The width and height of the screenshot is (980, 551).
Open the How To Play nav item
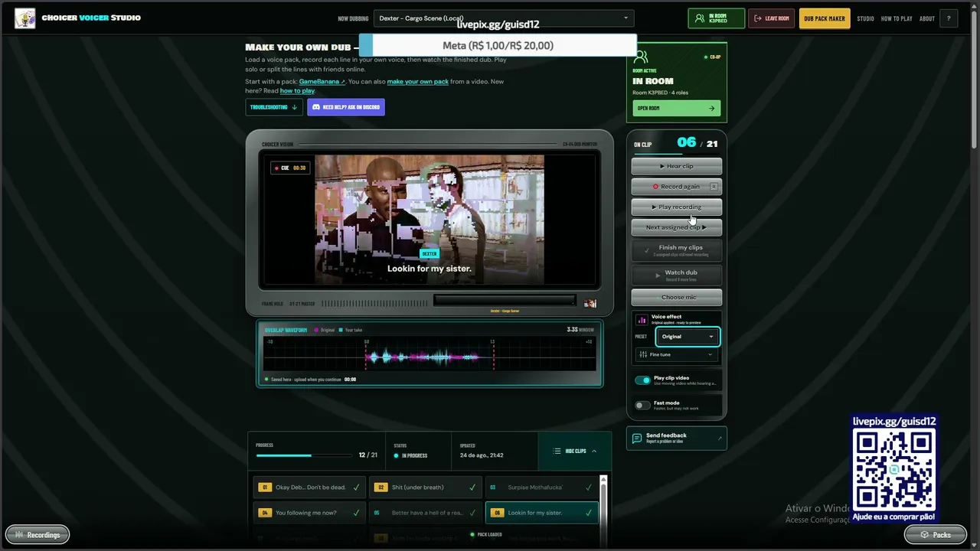coord(897,18)
